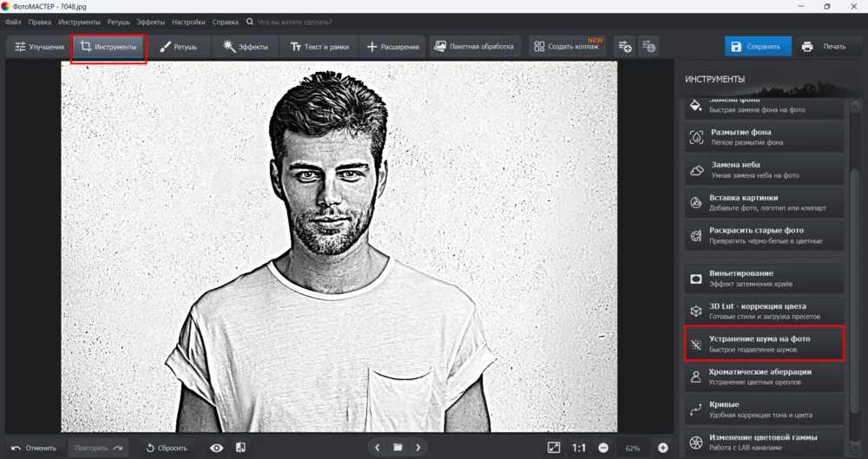Open the Эффекты menu in menu bar
This screenshot has height=459, width=868.
150,21
